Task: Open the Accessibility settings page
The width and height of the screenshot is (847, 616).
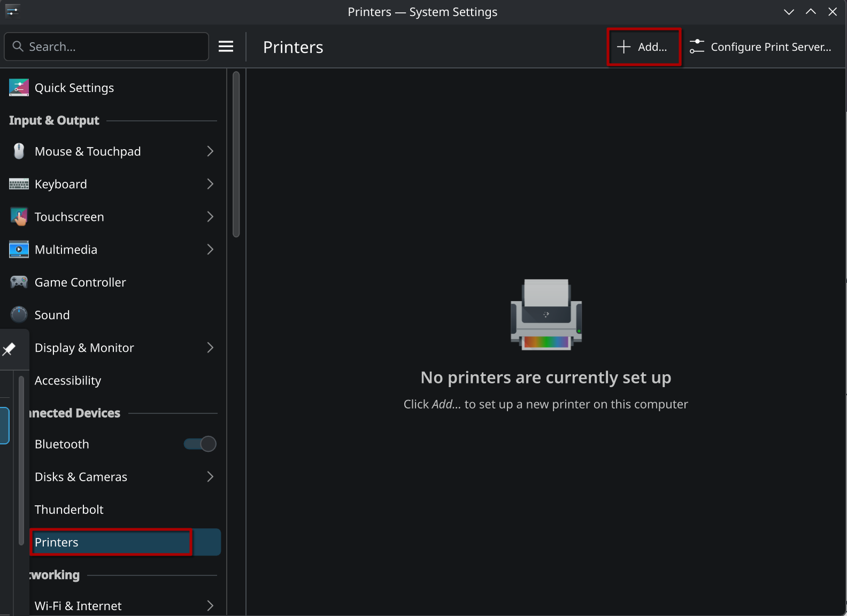Action: coord(68,381)
